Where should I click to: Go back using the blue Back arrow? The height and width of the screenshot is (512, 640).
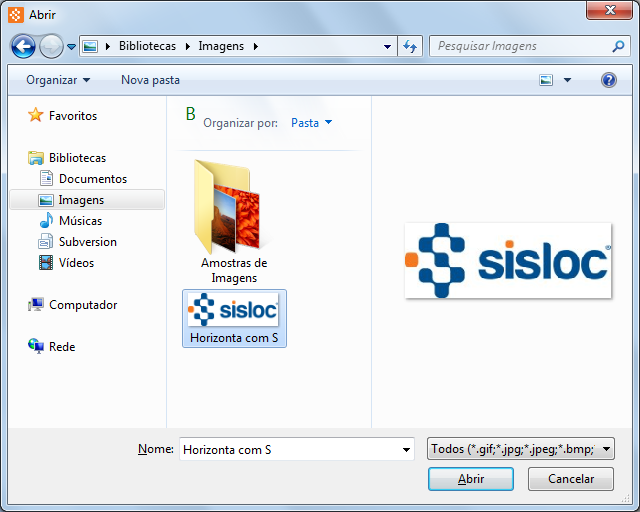[x=23, y=47]
